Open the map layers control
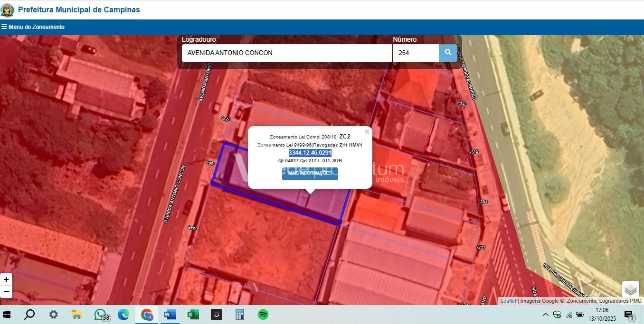The image size is (644, 324). (x=630, y=289)
